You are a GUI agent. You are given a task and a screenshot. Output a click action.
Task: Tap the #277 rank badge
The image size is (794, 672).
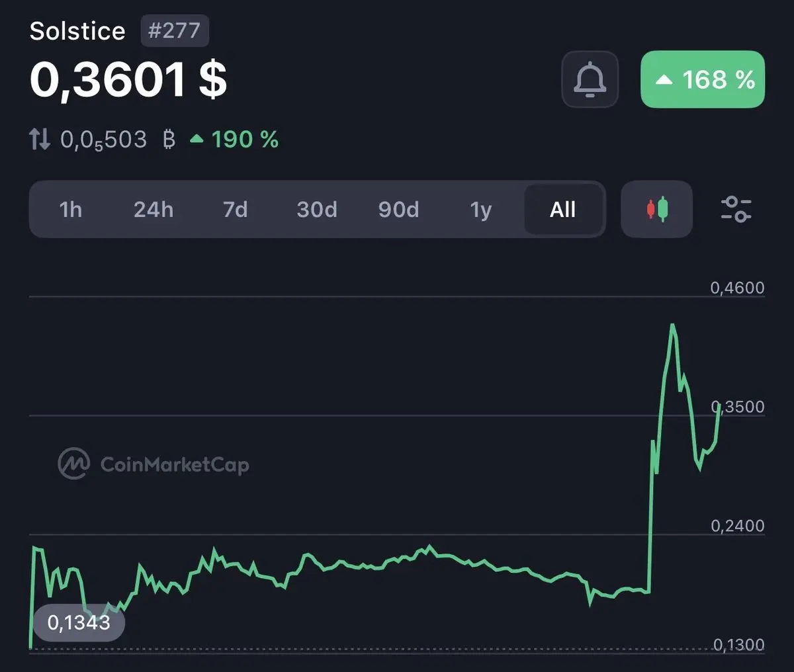(175, 31)
